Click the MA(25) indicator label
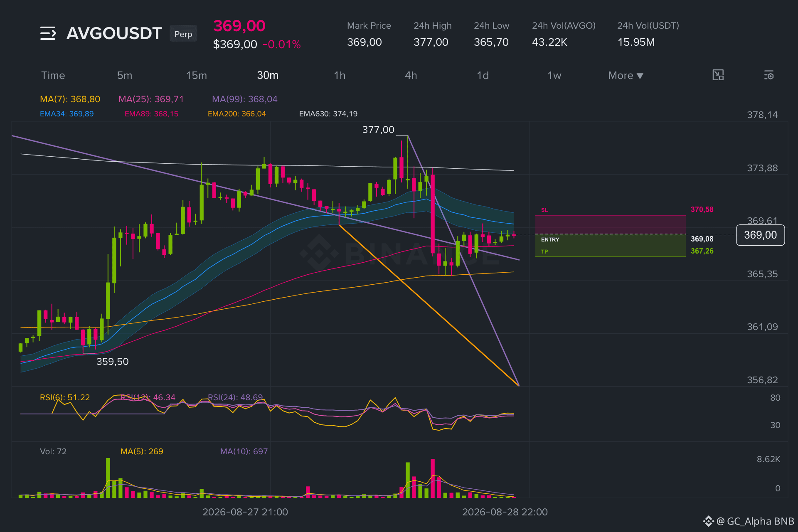The height and width of the screenshot is (532, 798). coord(151,99)
